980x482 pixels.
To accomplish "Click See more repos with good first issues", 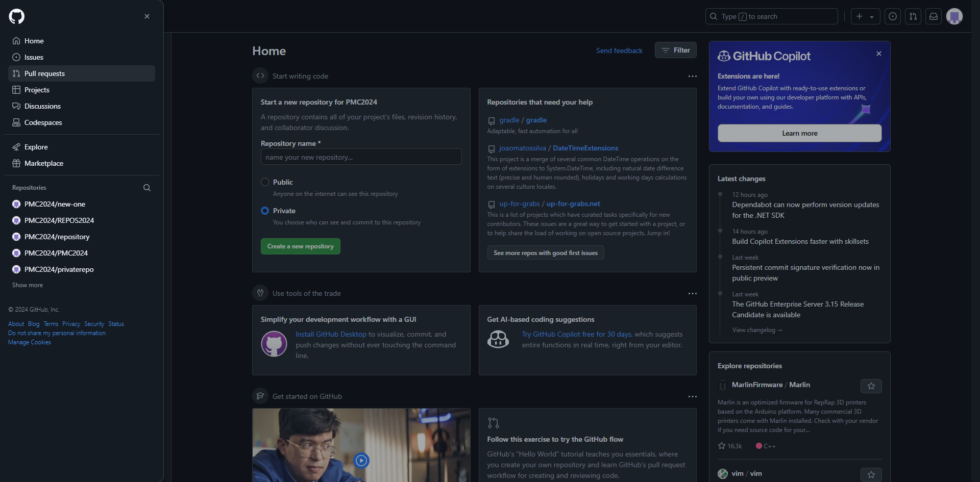I will pos(546,252).
